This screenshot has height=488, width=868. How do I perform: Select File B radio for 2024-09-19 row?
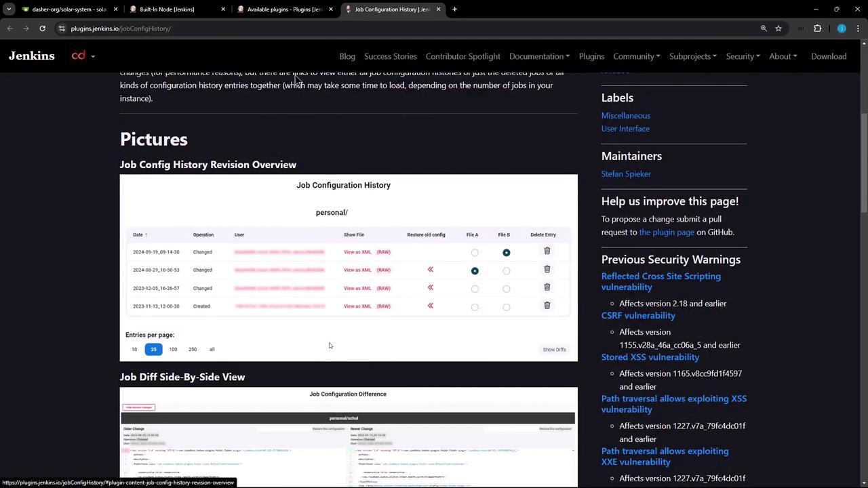point(506,253)
